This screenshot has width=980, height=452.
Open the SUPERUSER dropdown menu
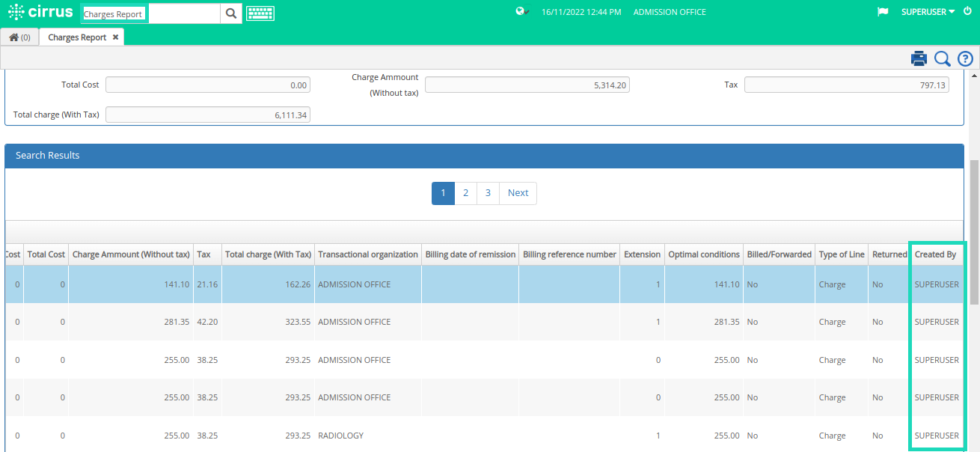(x=925, y=11)
